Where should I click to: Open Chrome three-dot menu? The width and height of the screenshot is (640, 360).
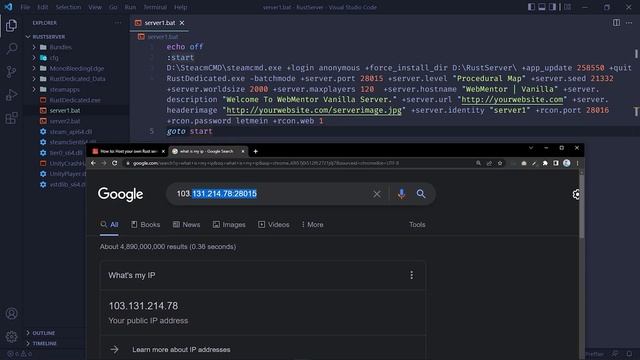coord(577,163)
